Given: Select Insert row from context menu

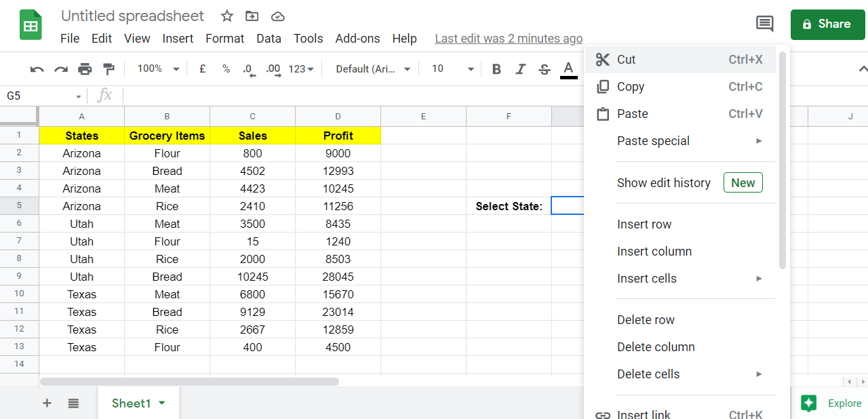Looking at the screenshot, I should [644, 224].
